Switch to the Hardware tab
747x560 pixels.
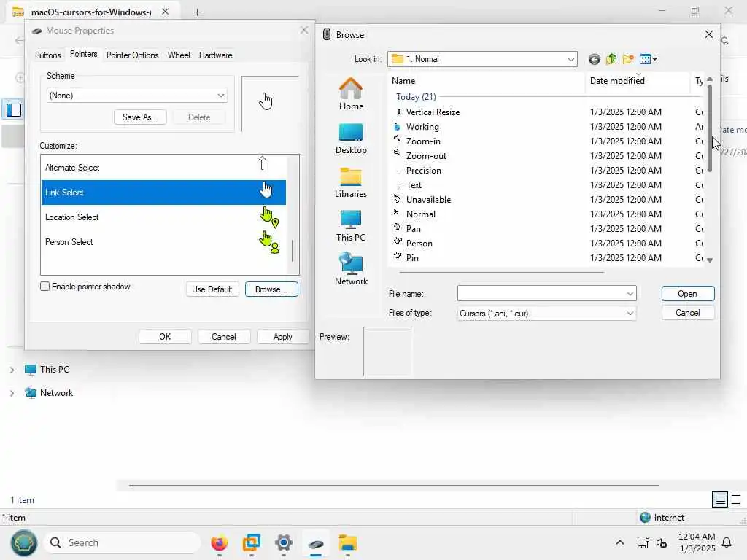[x=215, y=55]
